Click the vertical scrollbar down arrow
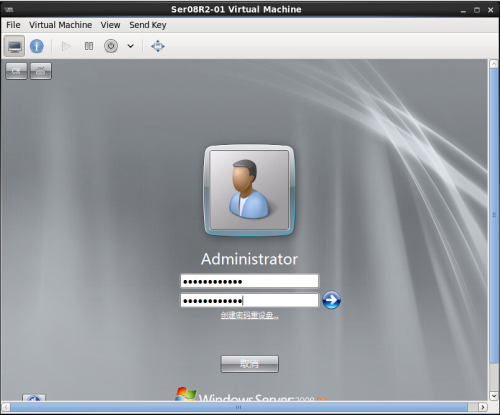Screen dimensions: 500x415 (x=494, y=396)
